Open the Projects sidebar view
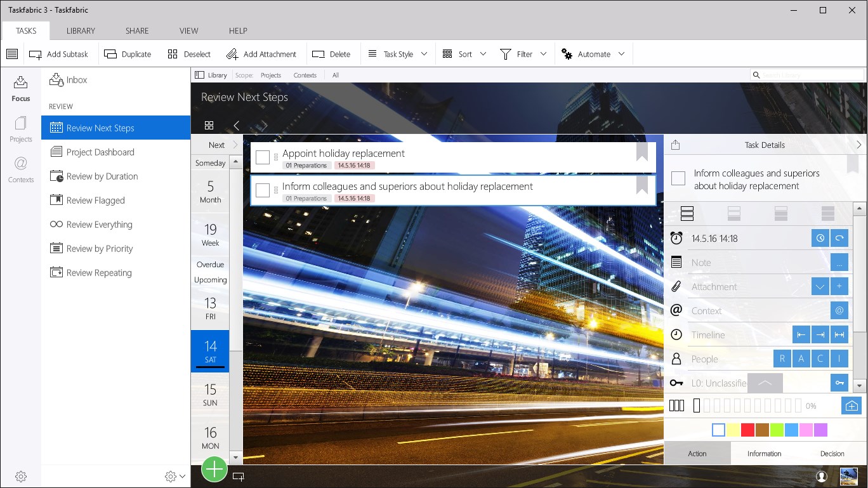 coord(20,129)
